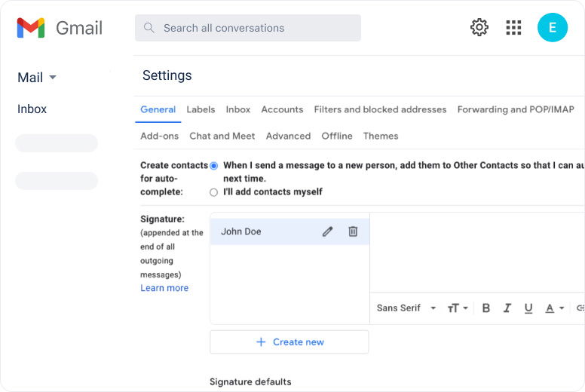This screenshot has height=392, width=585.
Task: Open the text size dropdown
Action: (458, 308)
